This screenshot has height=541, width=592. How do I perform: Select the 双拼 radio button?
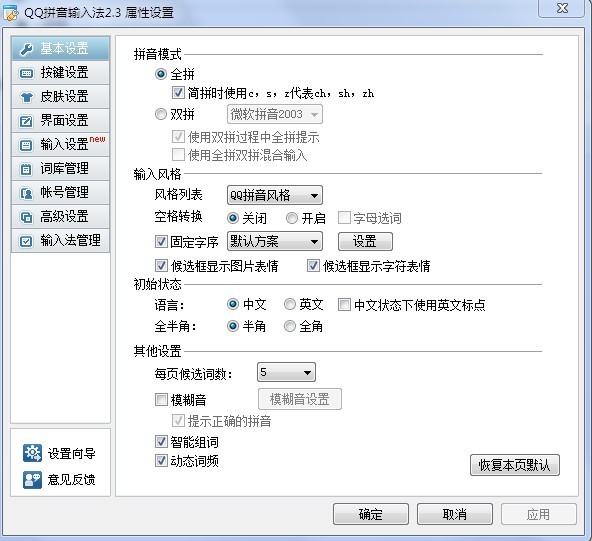(161, 114)
